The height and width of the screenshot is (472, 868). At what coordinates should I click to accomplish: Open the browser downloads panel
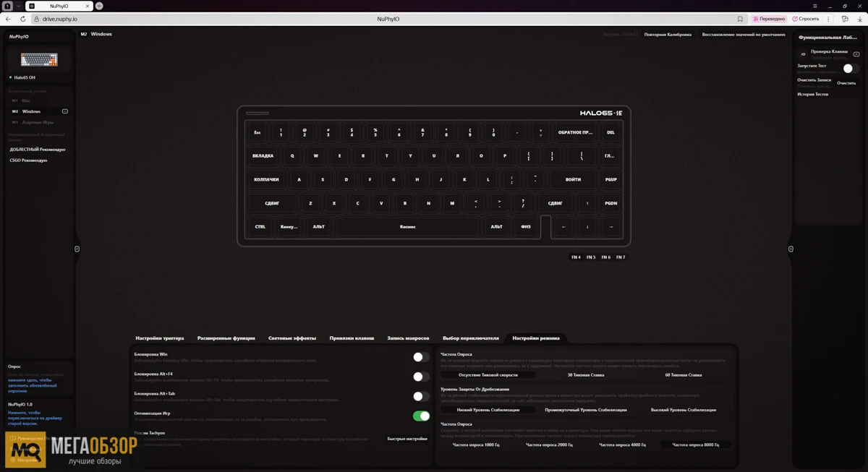click(x=860, y=19)
